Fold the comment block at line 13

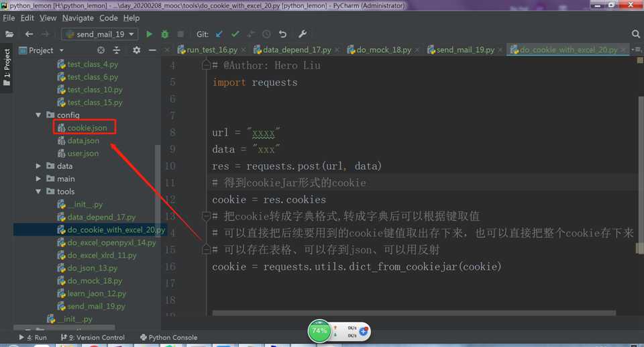[207, 216]
